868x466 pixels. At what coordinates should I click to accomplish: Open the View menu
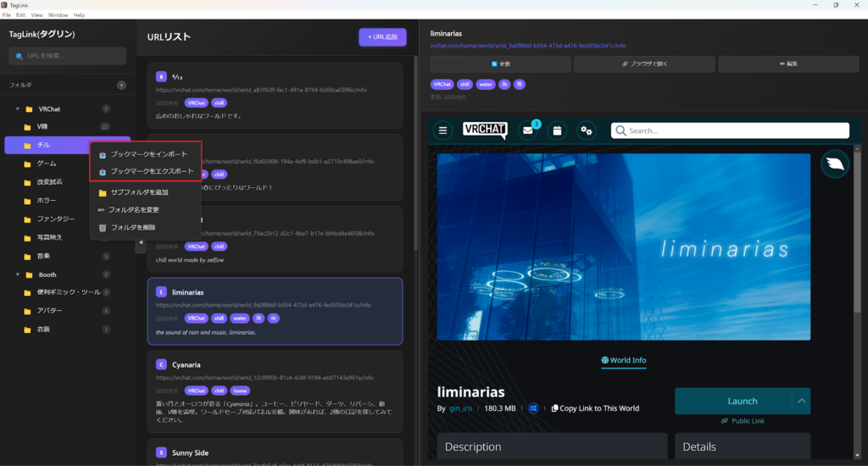[x=36, y=15]
